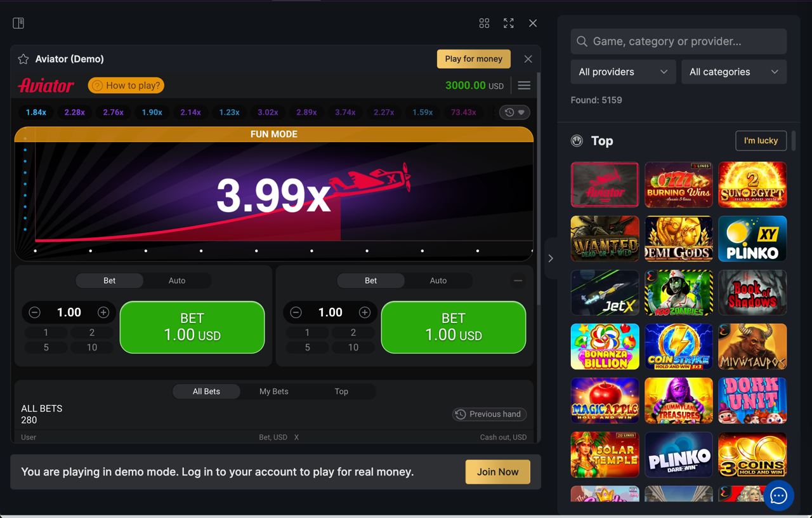Switch to the My Bets tab
812x518 pixels.
[274, 392]
